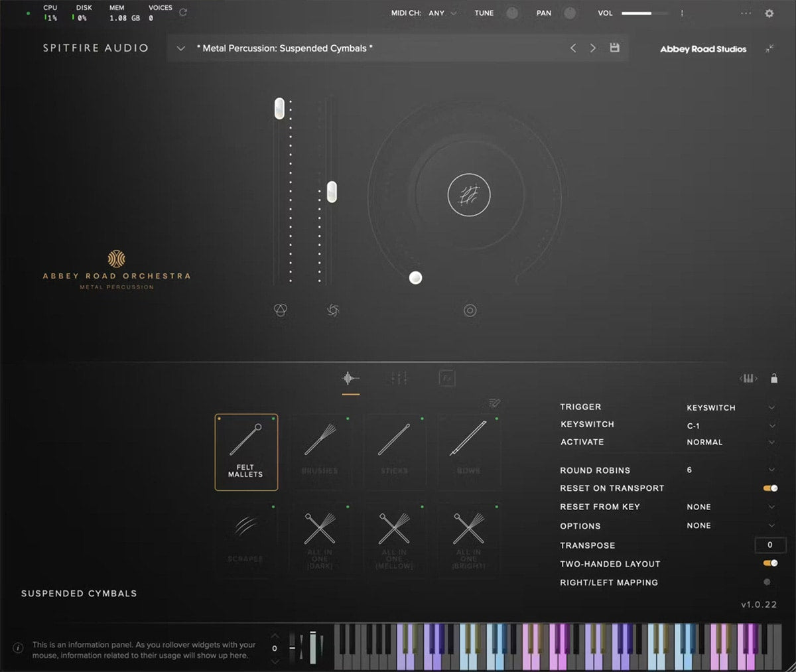The image size is (796, 672).
Task: Select the Scrapes articulation
Action: click(x=246, y=539)
